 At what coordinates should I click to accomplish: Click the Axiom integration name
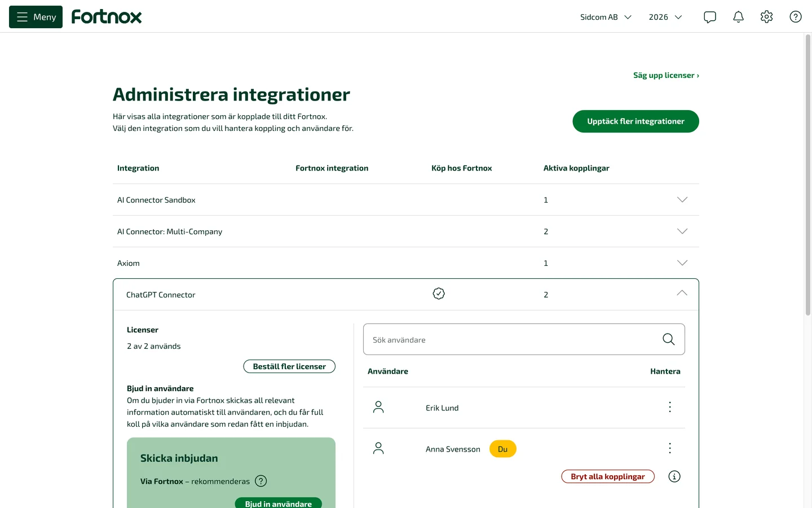[129, 263]
